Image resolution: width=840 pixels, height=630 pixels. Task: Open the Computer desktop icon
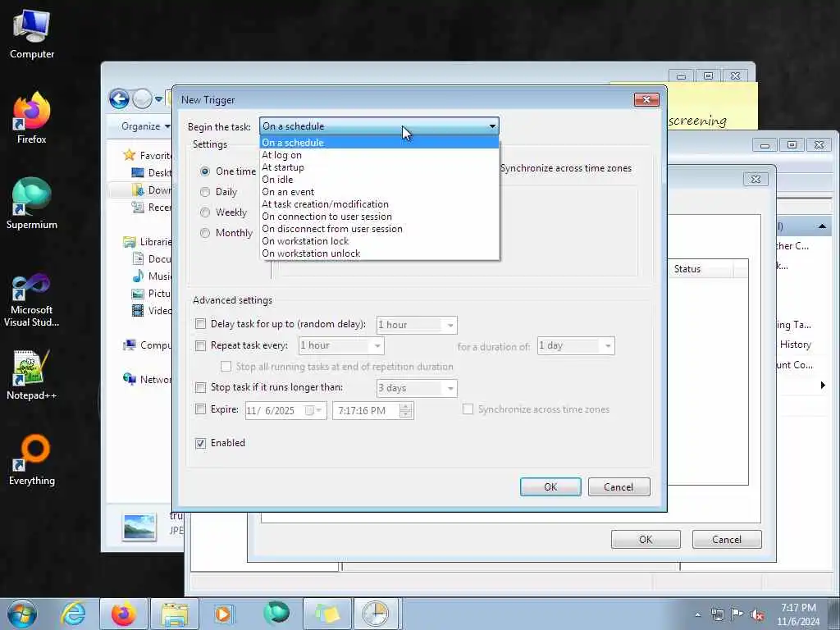(32, 34)
